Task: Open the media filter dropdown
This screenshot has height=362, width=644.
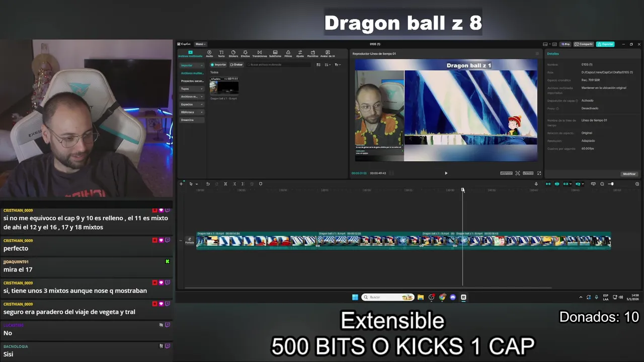Action: pyautogui.click(x=338, y=64)
